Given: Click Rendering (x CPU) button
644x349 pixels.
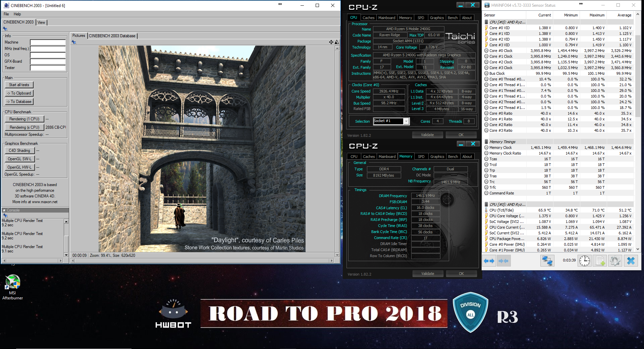Looking at the screenshot, I should click(x=24, y=127).
